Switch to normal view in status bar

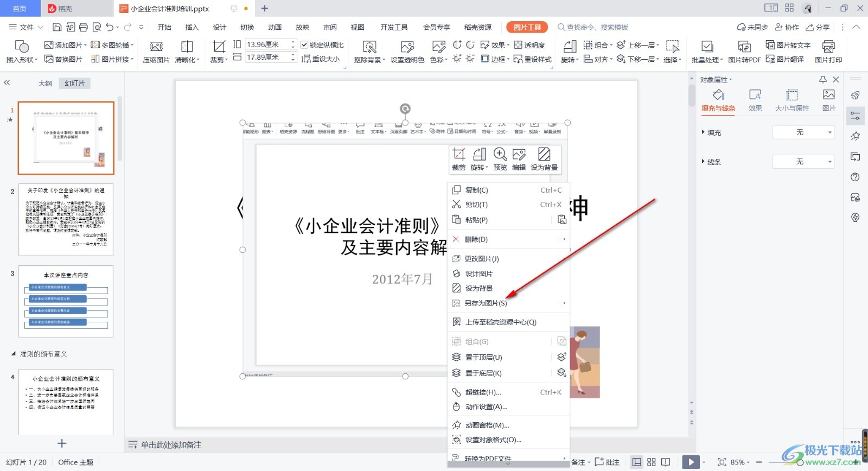(x=637, y=462)
